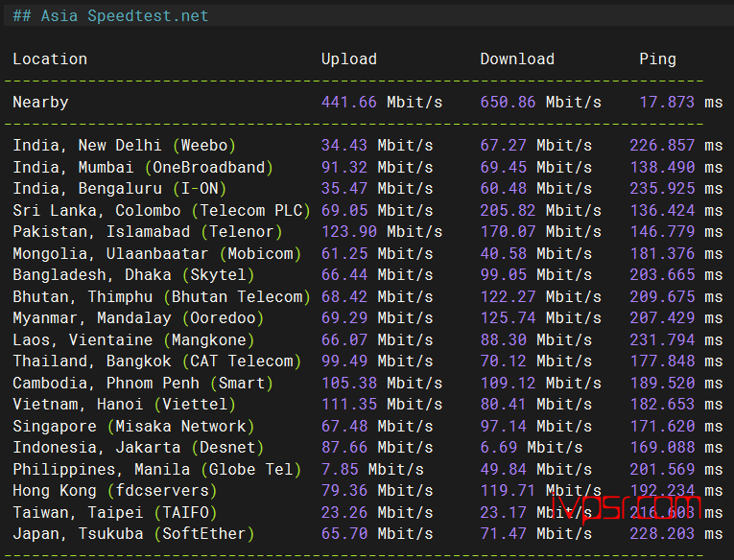This screenshot has width=734, height=560.
Task: Select the Download column header
Action: point(517,58)
